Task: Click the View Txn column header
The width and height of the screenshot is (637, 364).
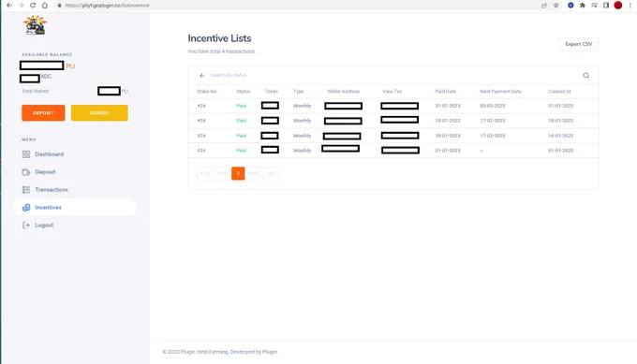Action: coord(392,92)
